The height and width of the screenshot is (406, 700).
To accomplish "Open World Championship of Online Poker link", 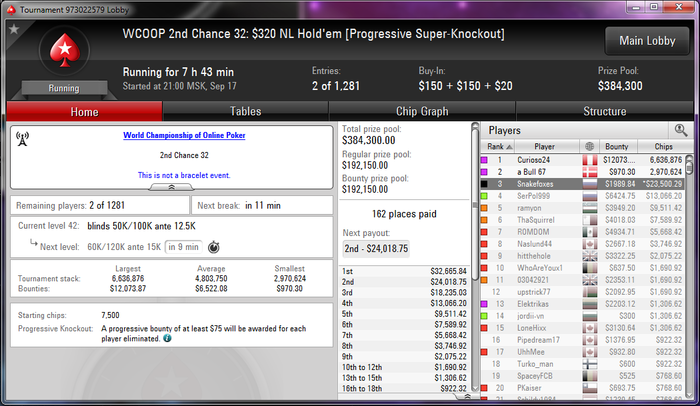I will tap(184, 135).
